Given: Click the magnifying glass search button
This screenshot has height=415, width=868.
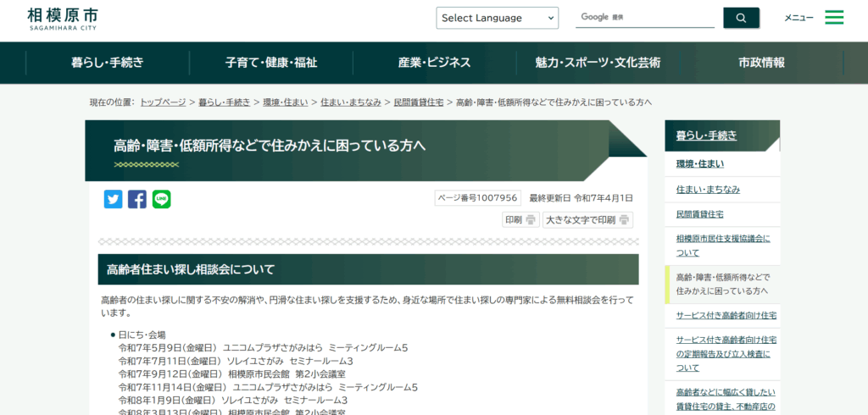Looking at the screenshot, I should coord(741,18).
